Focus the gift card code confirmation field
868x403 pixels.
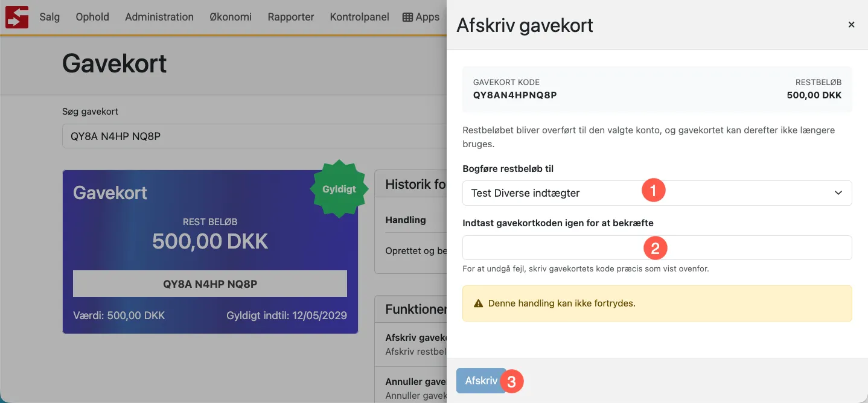(657, 247)
